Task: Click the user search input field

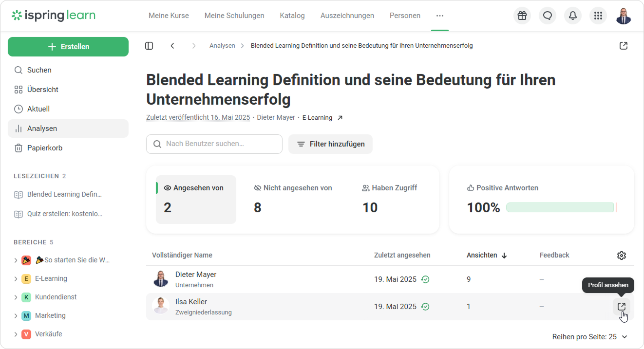Action: coord(214,144)
